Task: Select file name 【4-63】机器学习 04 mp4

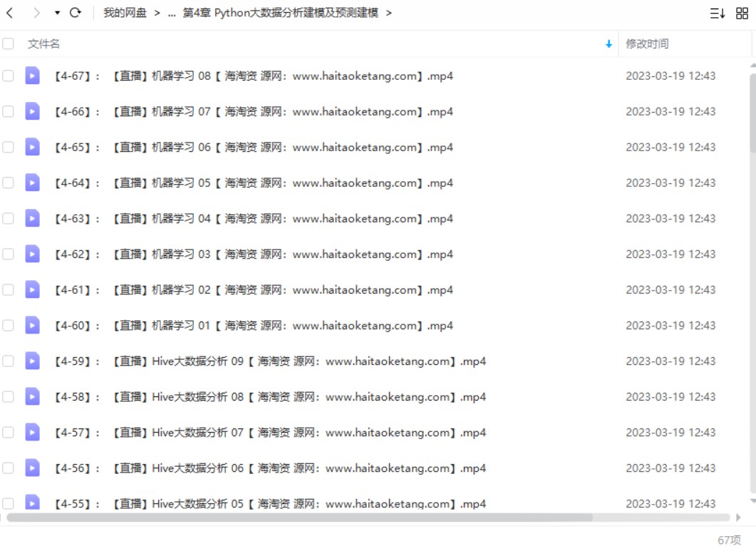Action: (253, 219)
